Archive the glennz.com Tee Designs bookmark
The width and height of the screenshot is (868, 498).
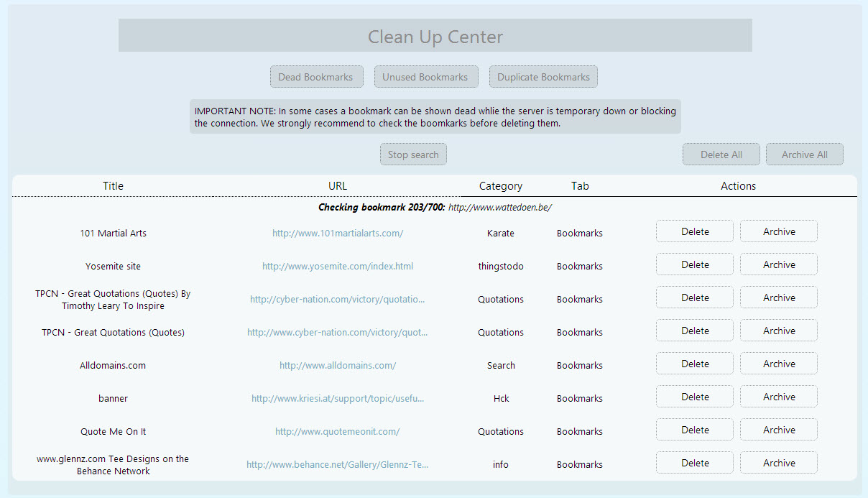[778, 463]
